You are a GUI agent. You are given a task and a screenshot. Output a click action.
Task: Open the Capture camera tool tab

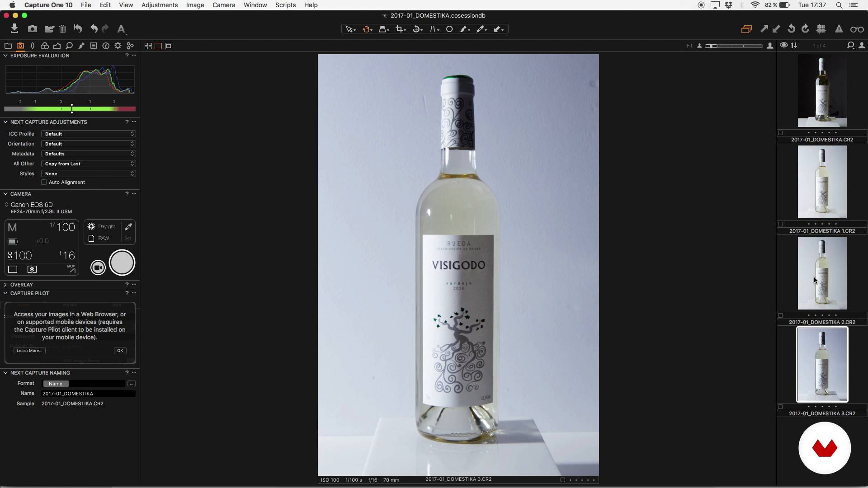[x=20, y=46]
